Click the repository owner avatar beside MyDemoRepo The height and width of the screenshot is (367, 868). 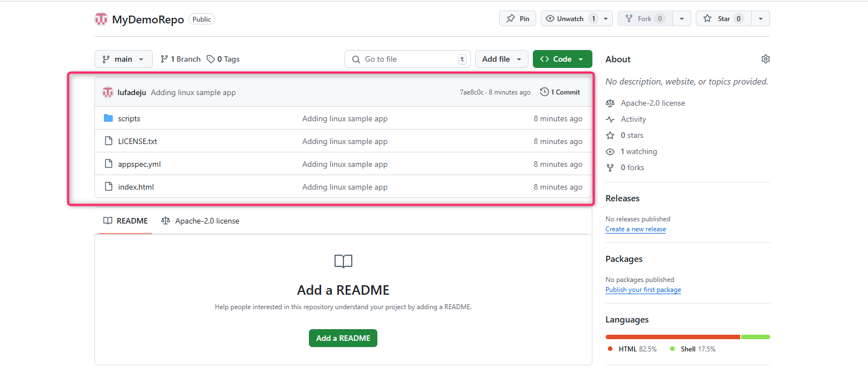tap(101, 19)
